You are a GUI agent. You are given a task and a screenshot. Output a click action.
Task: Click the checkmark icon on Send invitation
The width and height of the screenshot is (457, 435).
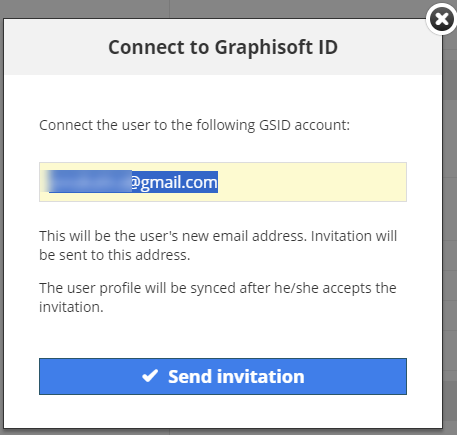[150, 376]
